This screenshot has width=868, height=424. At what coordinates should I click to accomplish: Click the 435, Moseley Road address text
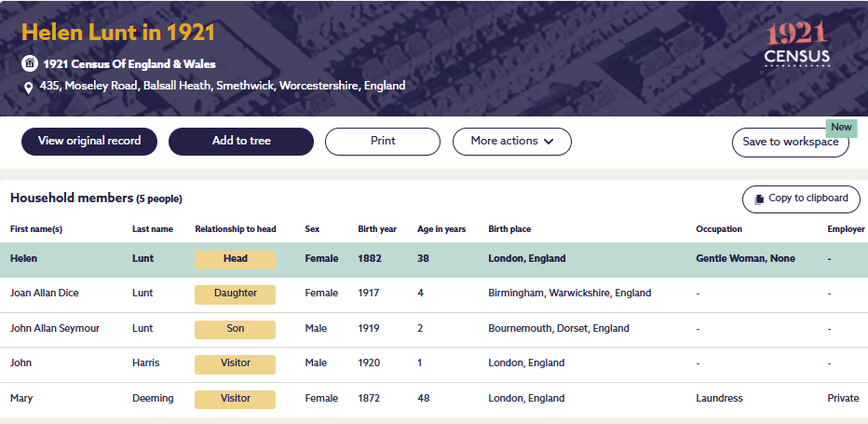click(223, 86)
